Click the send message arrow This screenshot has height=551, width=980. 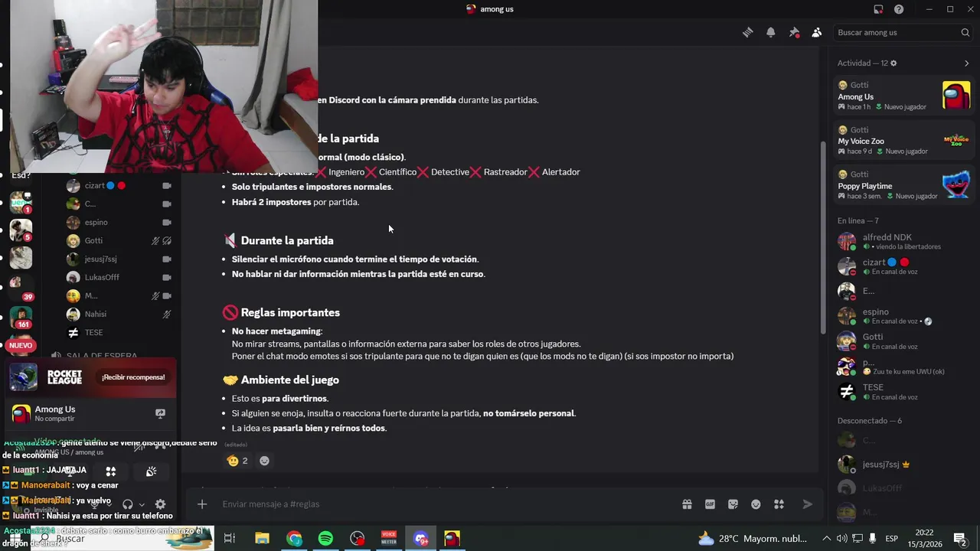[x=807, y=504]
